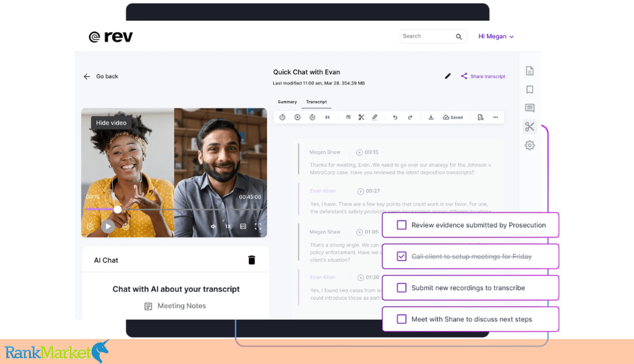Play transcript from 01:20 timestamp

pyautogui.click(x=361, y=278)
